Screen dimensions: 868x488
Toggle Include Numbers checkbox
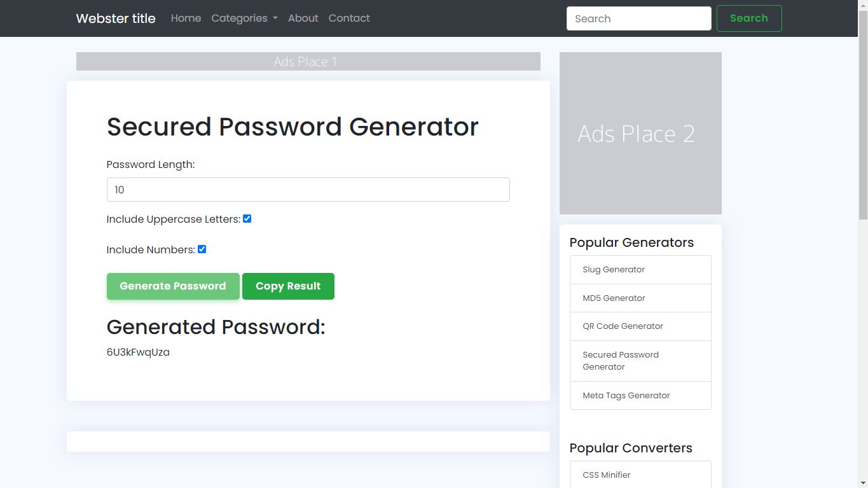tap(202, 249)
